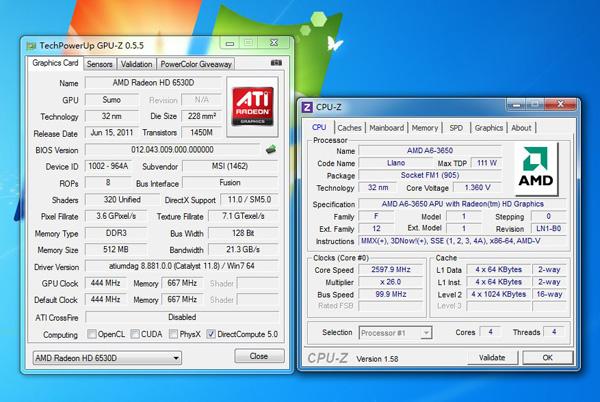The height and width of the screenshot is (402, 600).
Task: Click the Texture Fillrate value 7.1 GTexel/s
Action: pos(243,216)
